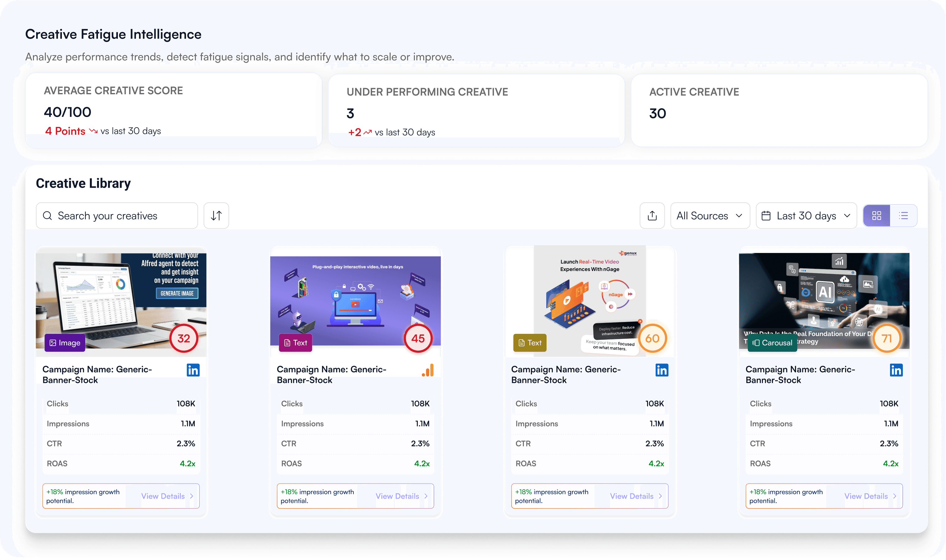946x560 pixels.
Task: Select the Under Performing Creative summary card
Action: 476,110
